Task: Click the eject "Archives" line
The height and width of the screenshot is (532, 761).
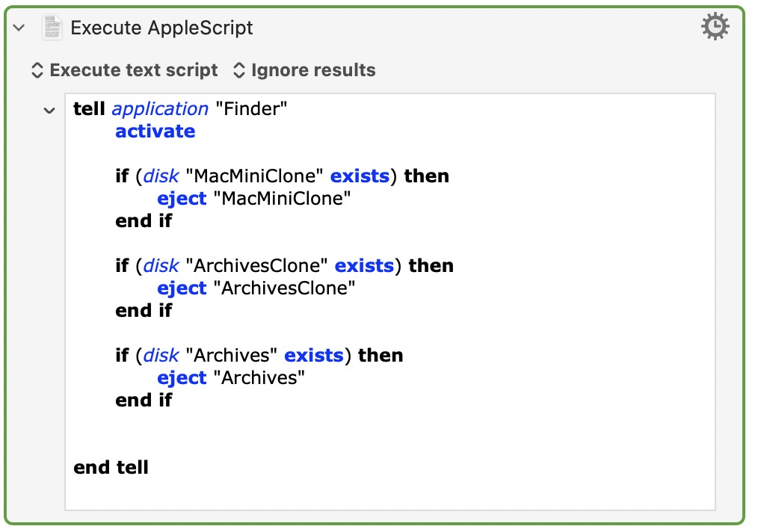Action: pyautogui.click(x=231, y=378)
